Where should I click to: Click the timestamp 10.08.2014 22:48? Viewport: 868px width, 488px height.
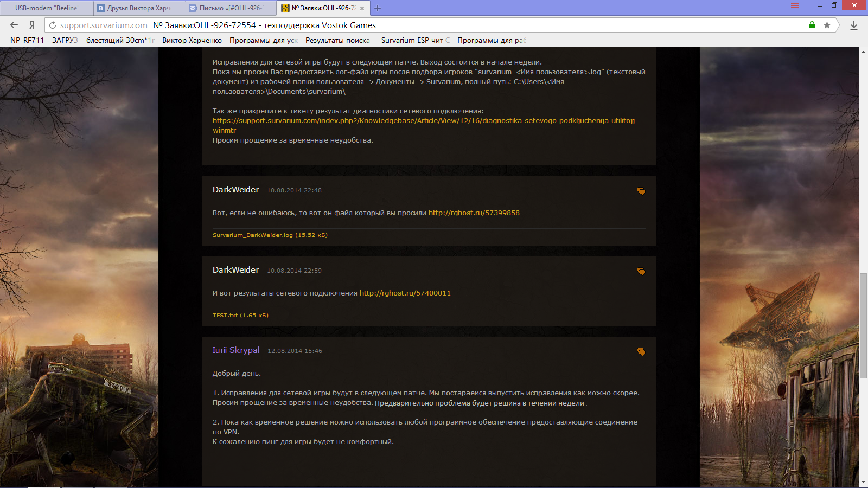coord(294,190)
